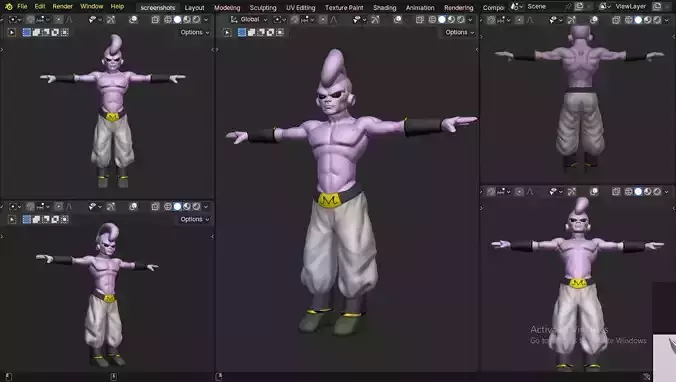Toggle overlays in top-left viewport

133,19
